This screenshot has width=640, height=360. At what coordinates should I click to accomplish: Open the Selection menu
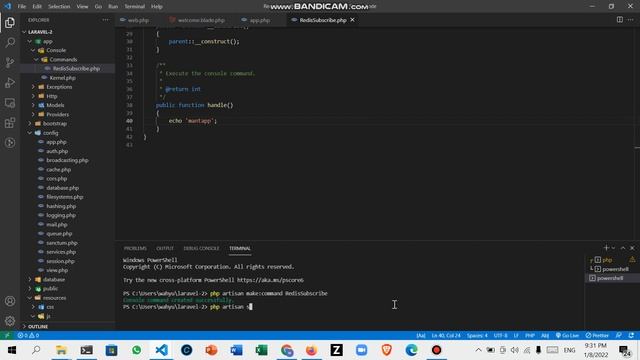[x=59, y=7]
